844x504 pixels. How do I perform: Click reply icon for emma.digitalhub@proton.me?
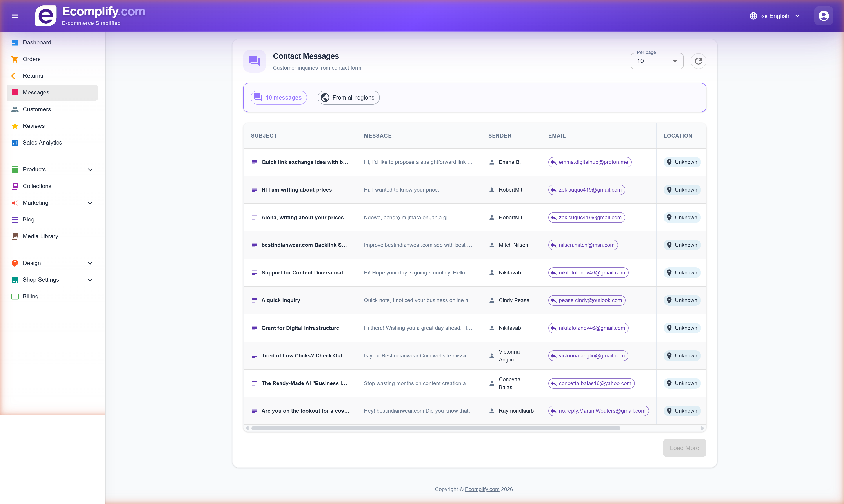[x=553, y=162]
